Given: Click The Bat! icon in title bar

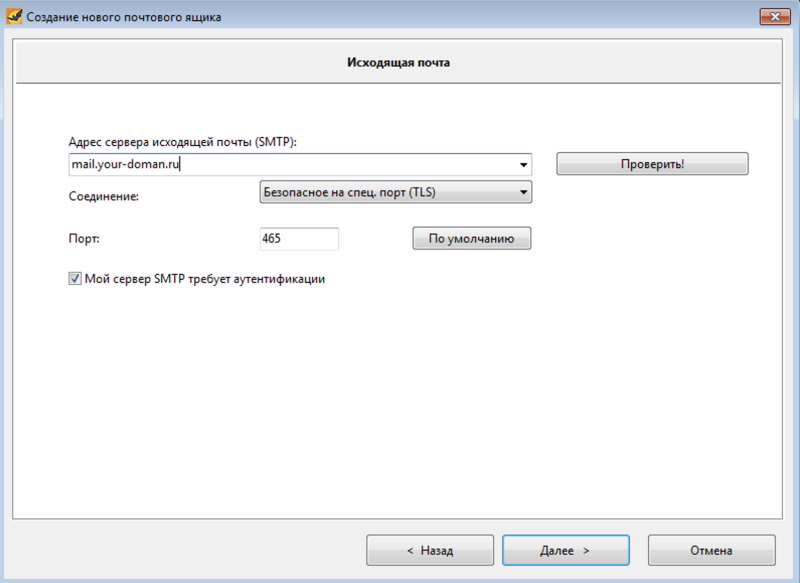Looking at the screenshot, I should pyautogui.click(x=13, y=17).
